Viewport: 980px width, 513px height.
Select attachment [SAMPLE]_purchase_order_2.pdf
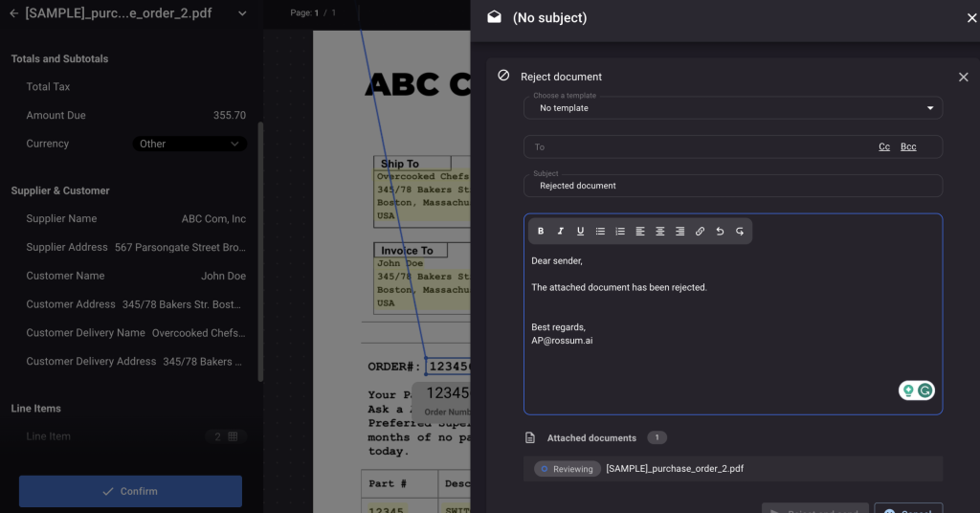click(x=675, y=469)
